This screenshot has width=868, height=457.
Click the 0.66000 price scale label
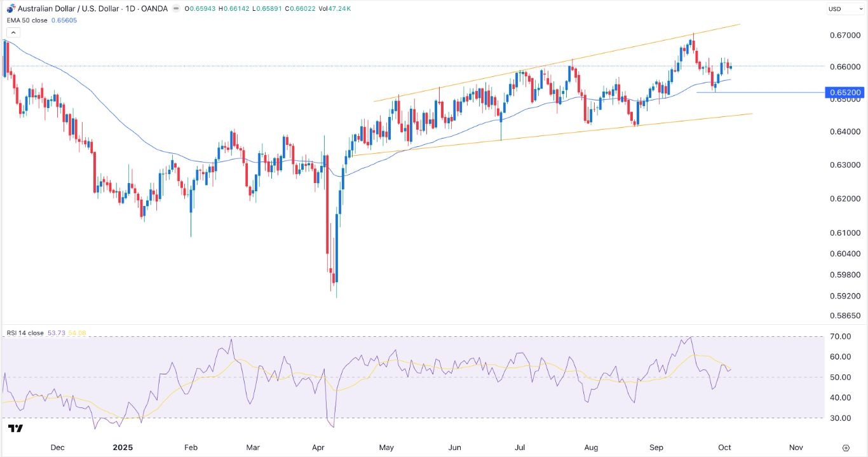[x=846, y=66]
